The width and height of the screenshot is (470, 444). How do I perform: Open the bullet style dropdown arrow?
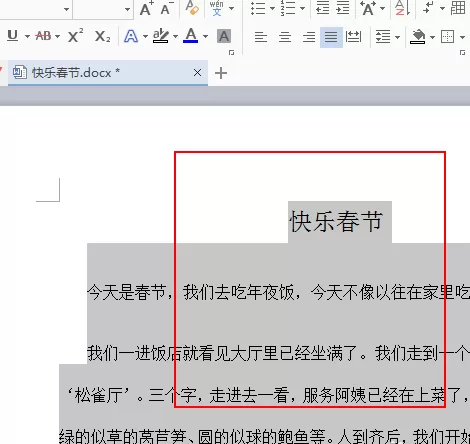click(272, 8)
